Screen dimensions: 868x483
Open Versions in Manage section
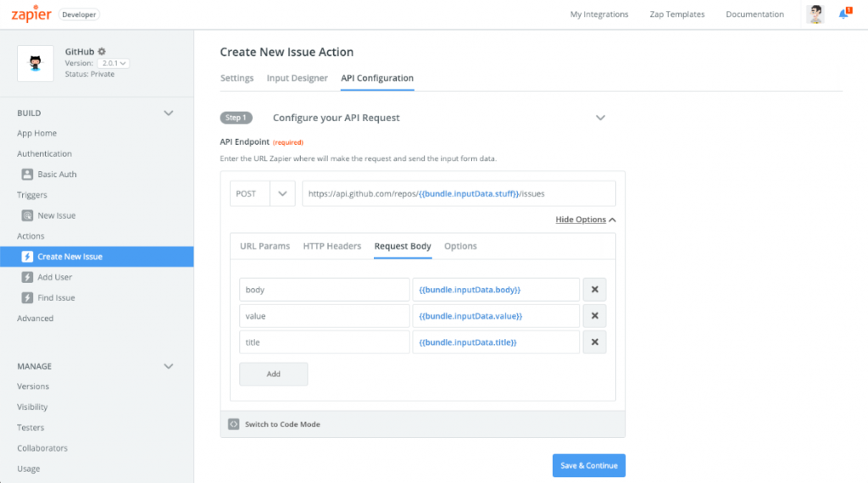tap(33, 386)
